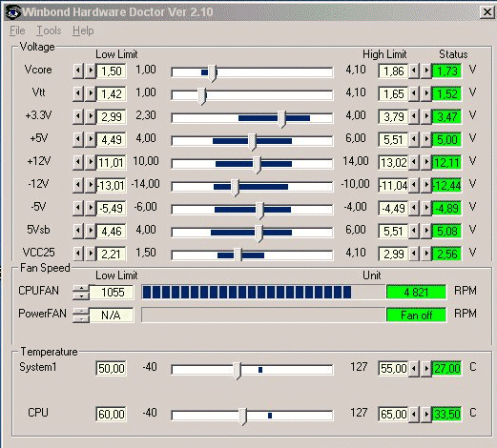Decrease Vcore high limit with left arrow
The width and height of the screenshot is (497, 448).
point(413,71)
